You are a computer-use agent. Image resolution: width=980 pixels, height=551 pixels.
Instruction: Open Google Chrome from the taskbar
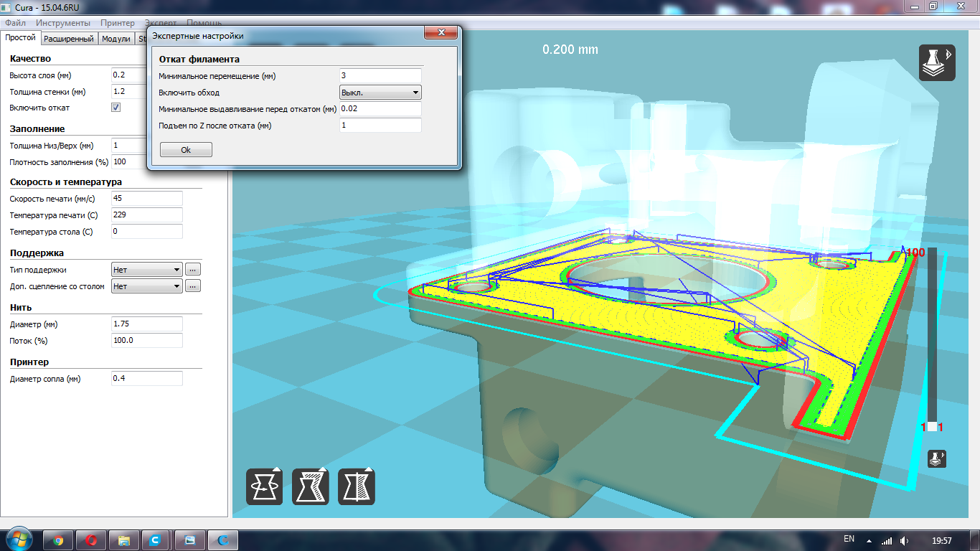coord(58,540)
